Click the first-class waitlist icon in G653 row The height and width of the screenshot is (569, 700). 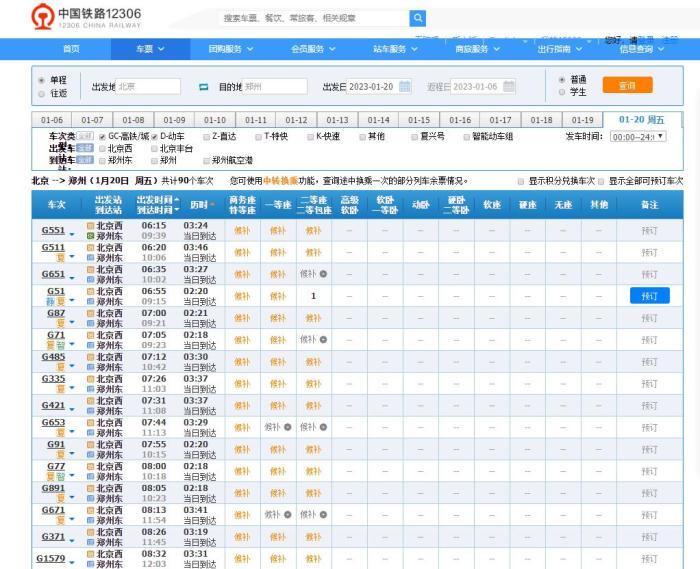(287, 427)
